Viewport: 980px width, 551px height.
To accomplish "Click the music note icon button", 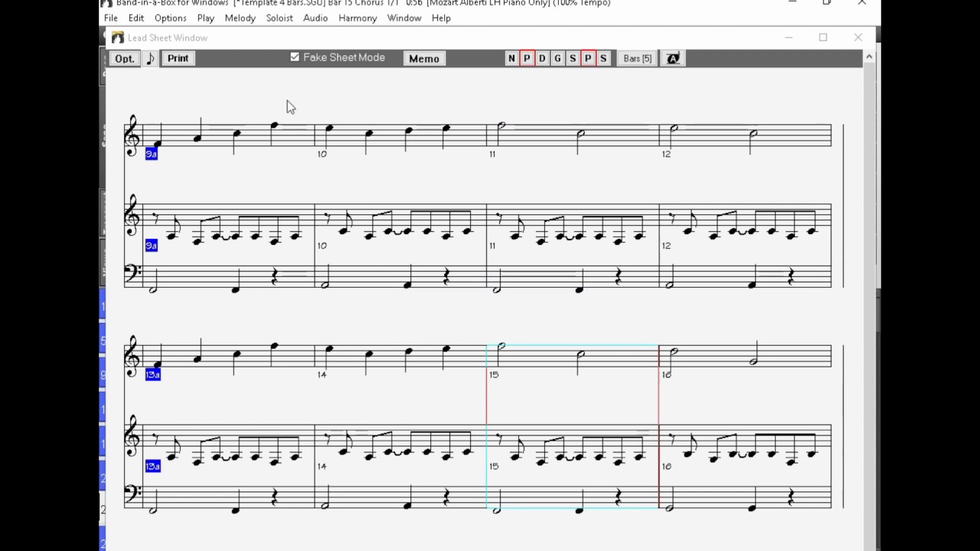I will click(150, 58).
